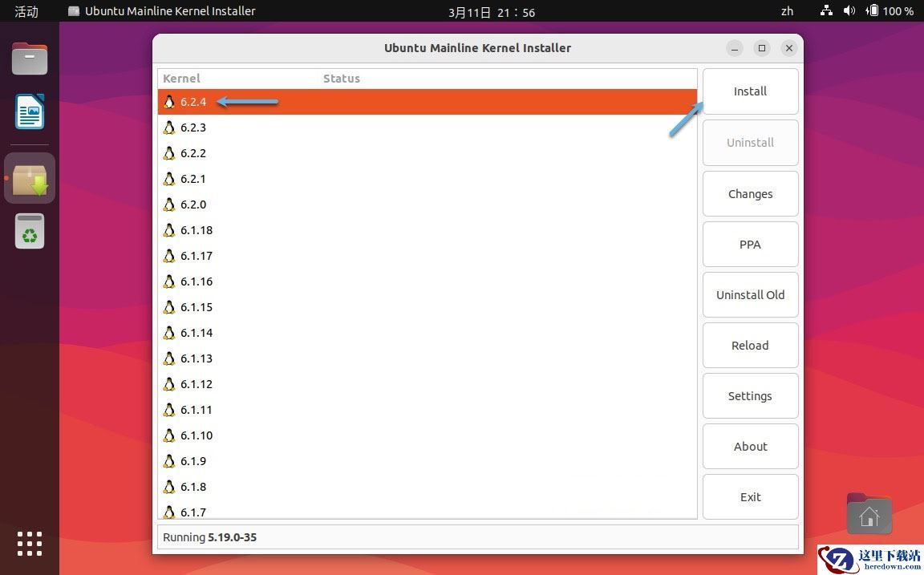924x575 pixels.
Task: Open the Trash from the dock
Action: [30, 231]
